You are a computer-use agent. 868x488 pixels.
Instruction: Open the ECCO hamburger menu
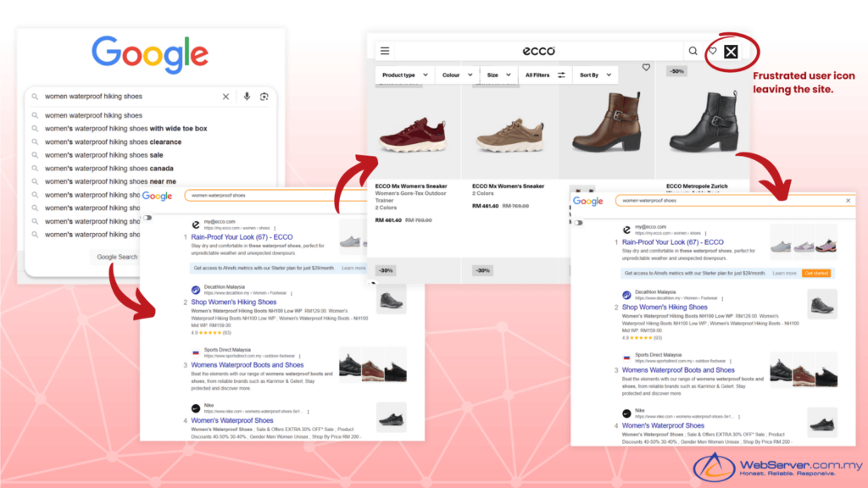click(x=385, y=51)
